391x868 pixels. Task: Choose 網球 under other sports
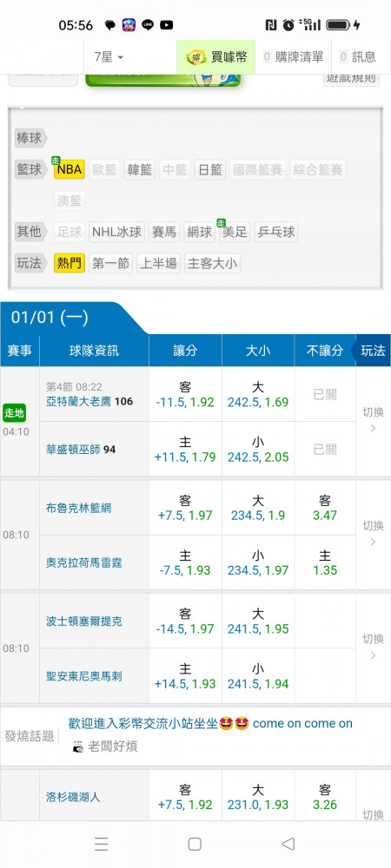pos(200,232)
